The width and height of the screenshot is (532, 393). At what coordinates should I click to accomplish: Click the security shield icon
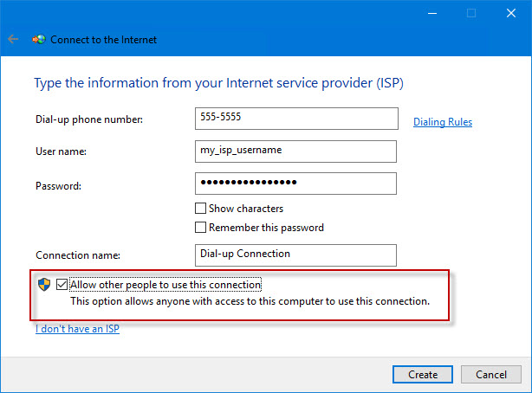[44, 284]
